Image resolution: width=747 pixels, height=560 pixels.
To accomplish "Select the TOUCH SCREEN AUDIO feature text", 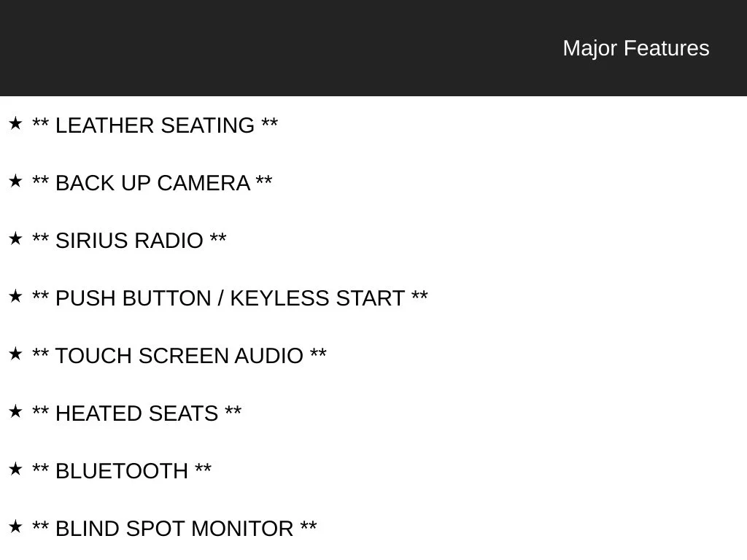I will click(179, 356).
